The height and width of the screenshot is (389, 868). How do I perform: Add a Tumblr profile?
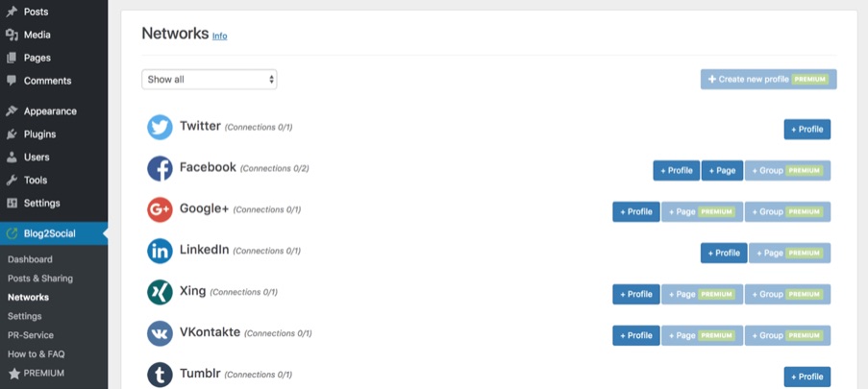point(807,377)
